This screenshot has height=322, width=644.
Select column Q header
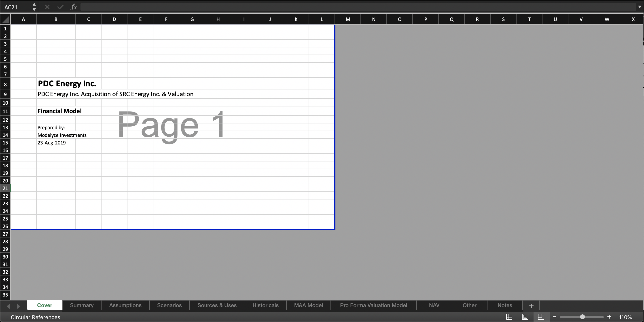point(451,19)
